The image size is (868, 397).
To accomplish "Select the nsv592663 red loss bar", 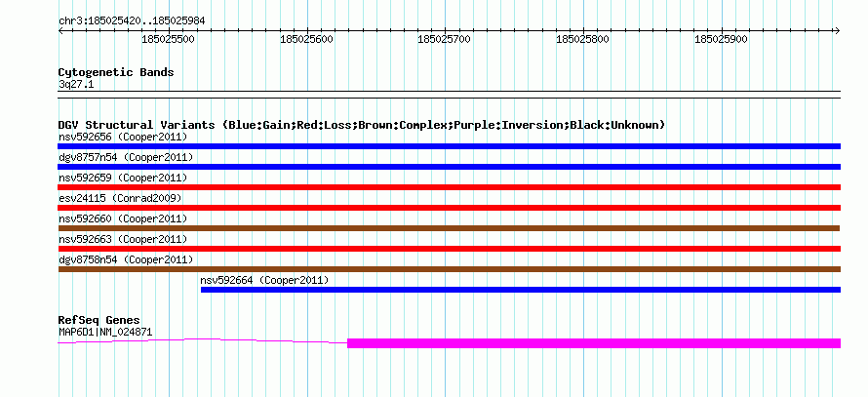I will tap(449, 249).
